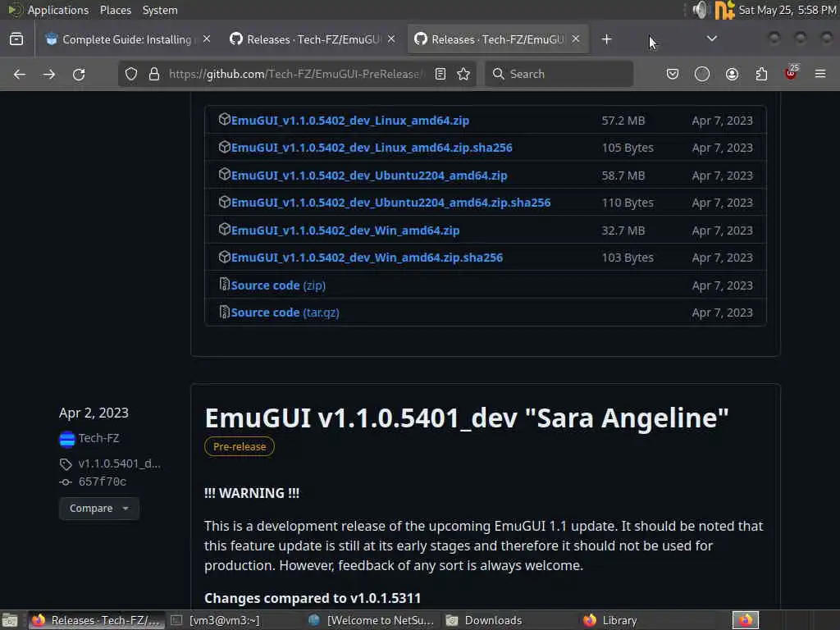View site security lock info

(154, 74)
